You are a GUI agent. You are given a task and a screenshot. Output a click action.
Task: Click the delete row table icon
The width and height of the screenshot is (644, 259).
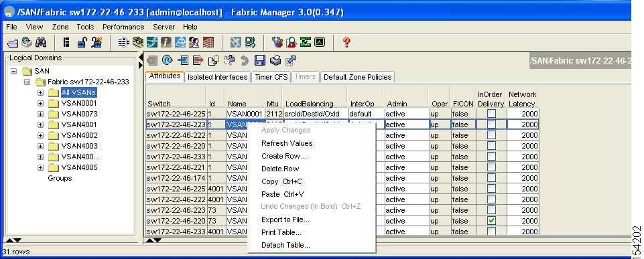click(198, 60)
